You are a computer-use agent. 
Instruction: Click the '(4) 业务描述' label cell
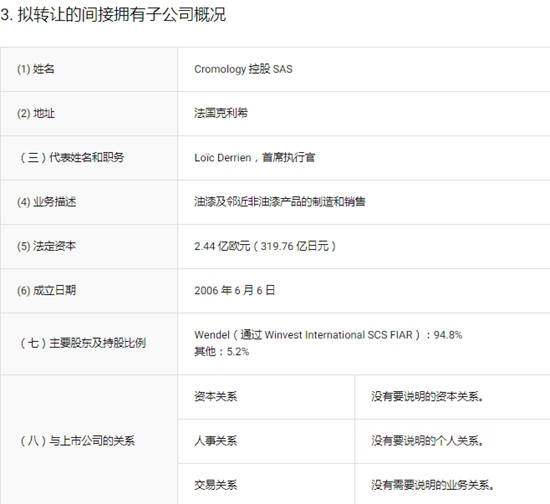tap(89, 202)
